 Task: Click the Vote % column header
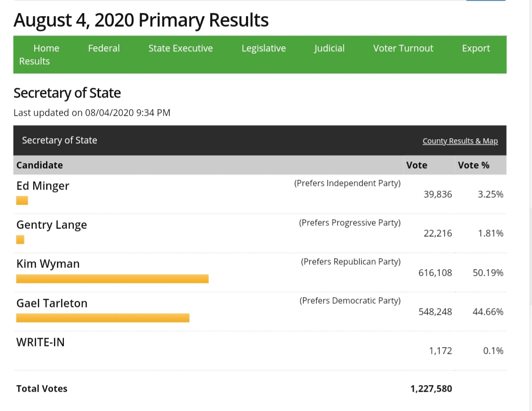coord(473,165)
